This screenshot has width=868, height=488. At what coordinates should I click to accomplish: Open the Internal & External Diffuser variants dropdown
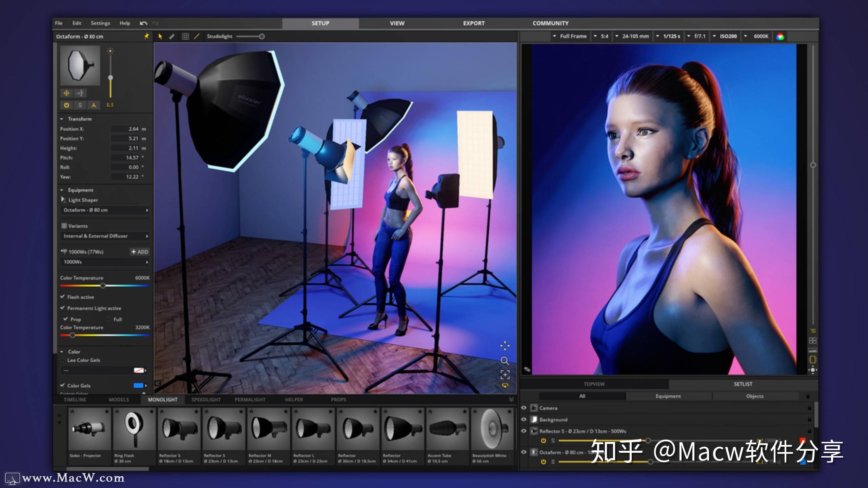coord(104,236)
